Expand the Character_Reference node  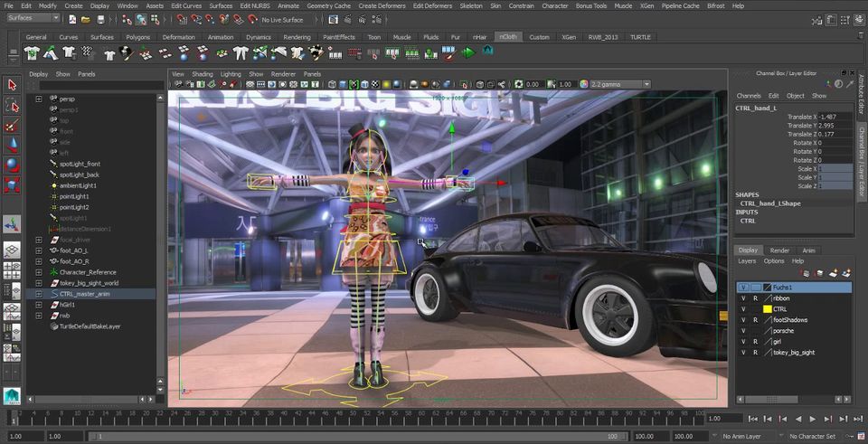point(39,272)
